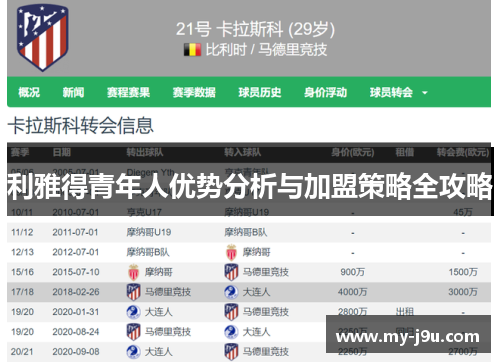This screenshot has height=362, width=500.
Task: Select the 球员转会 menu item
Action: pos(391,92)
